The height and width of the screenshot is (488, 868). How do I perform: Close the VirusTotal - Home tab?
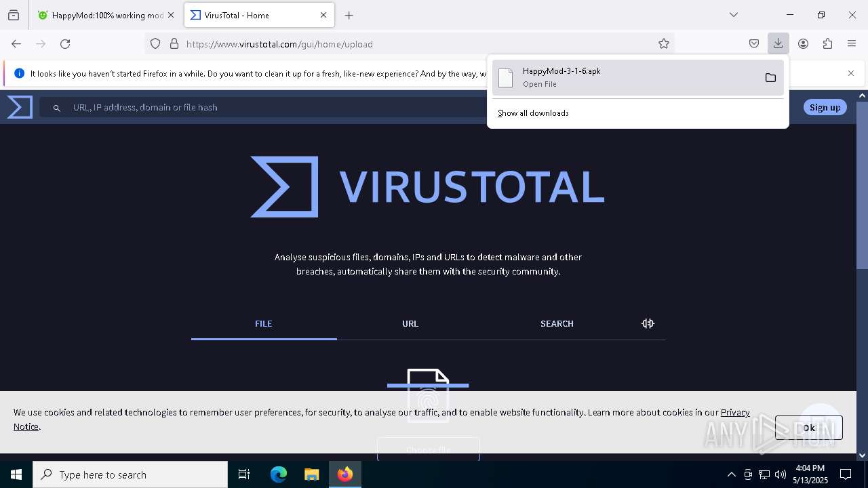click(323, 15)
